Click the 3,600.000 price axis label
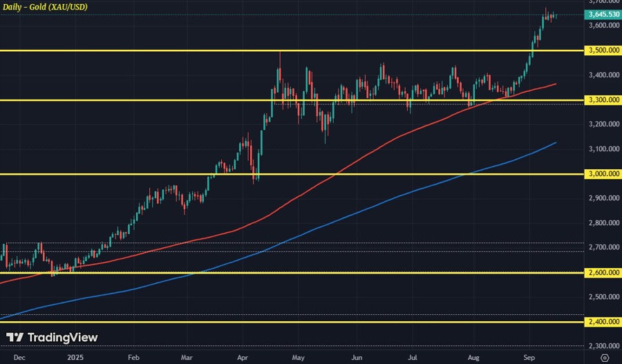 click(604, 26)
